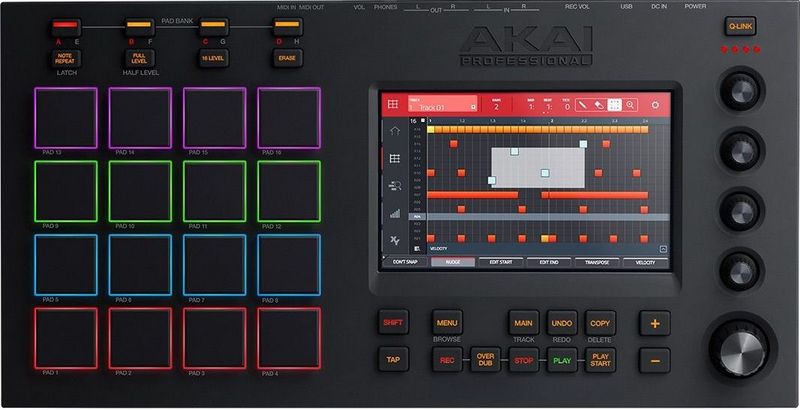
Task: Start playback with the green PLAY button
Action: pos(562,360)
